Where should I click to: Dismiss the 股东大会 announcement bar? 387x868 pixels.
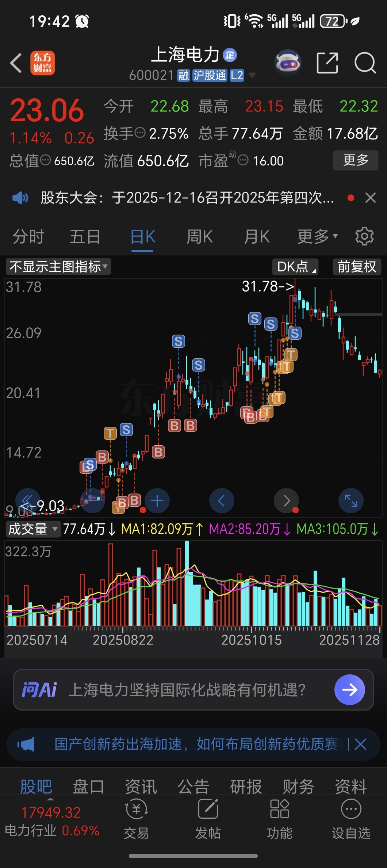pos(370,198)
